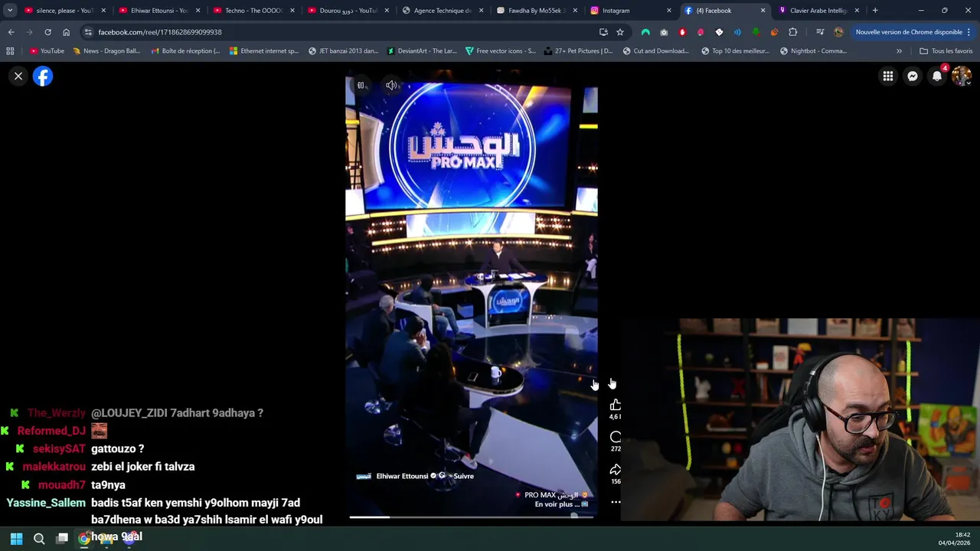Open the camera screenshot extension
The width and height of the screenshot is (980, 551).
click(x=664, y=32)
